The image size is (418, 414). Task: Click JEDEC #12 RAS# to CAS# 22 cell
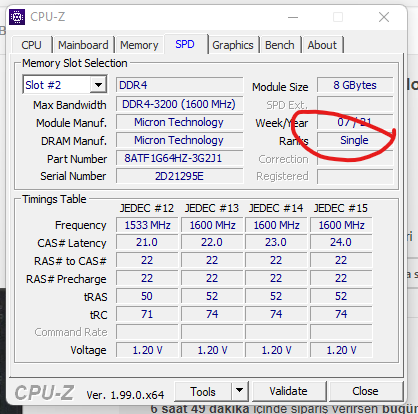[147, 260]
